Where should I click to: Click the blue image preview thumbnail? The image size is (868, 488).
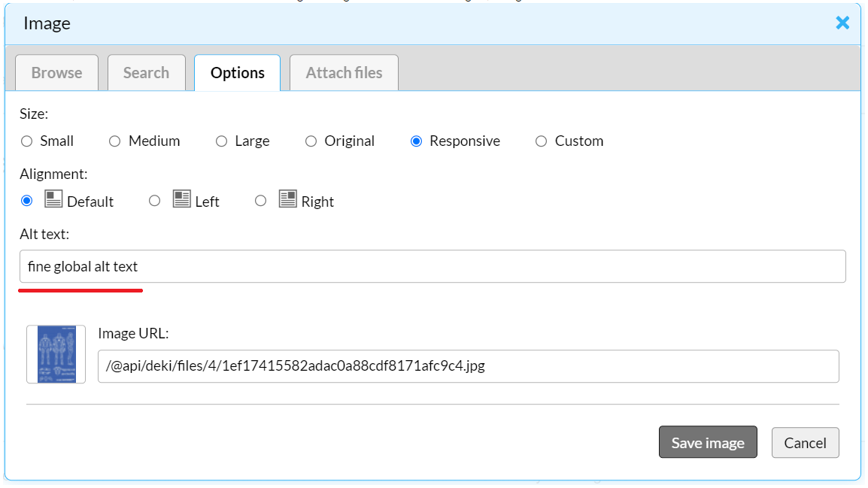click(x=56, y=354)
